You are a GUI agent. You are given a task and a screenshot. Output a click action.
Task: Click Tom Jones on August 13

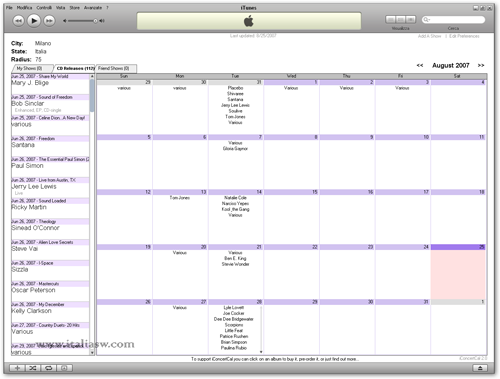point(180,198)
